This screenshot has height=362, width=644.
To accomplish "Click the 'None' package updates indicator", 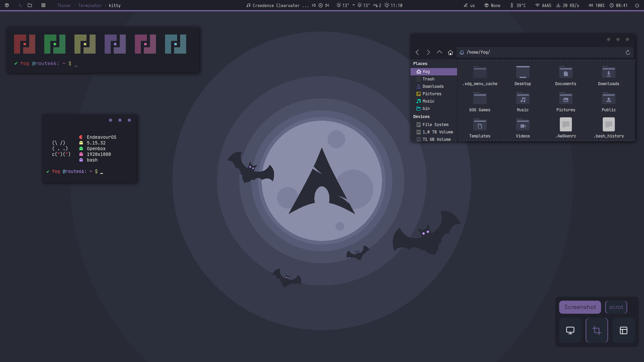I will 492,6.
